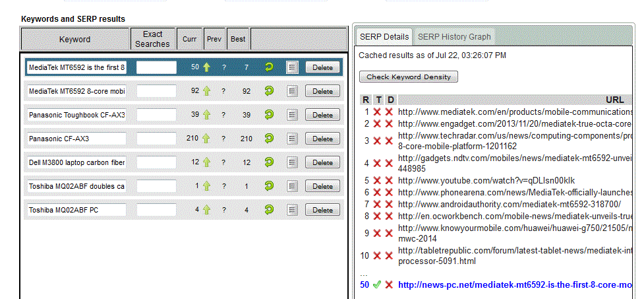644x299 pixels.
Task: Click red X in D column of result 5
Action: pos(389,181)
